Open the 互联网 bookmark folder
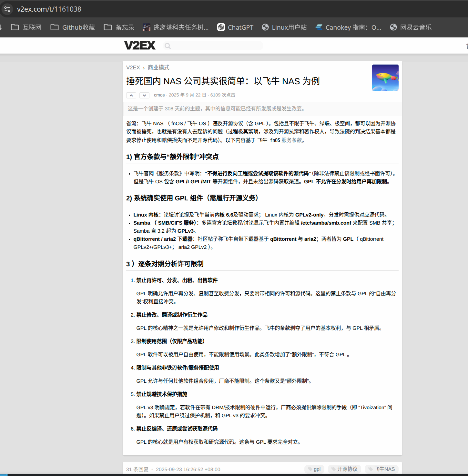Image resolution: width=468 pixels, height=476 pixels. 26,27
